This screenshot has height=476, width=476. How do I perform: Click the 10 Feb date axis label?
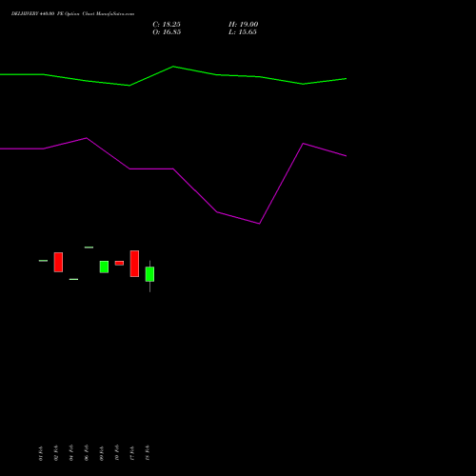pyautogui.click(x=117, y=453)
